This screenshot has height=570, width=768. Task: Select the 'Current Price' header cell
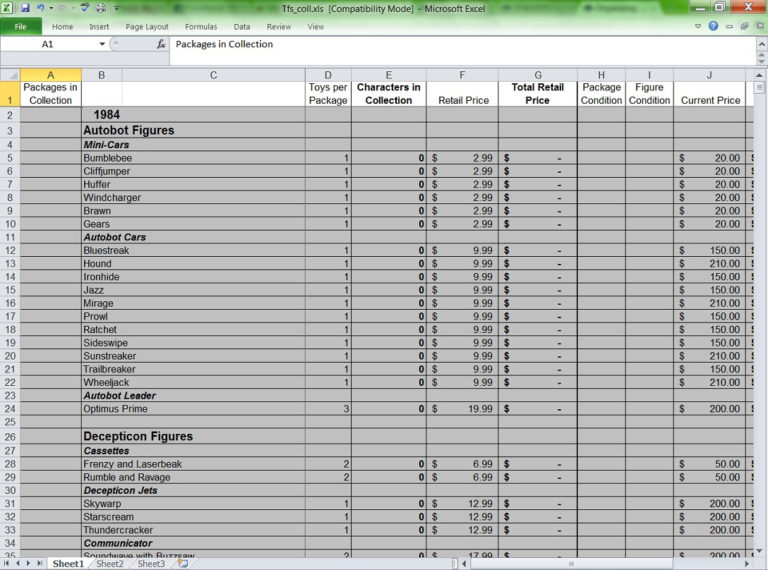pos(710,94)
